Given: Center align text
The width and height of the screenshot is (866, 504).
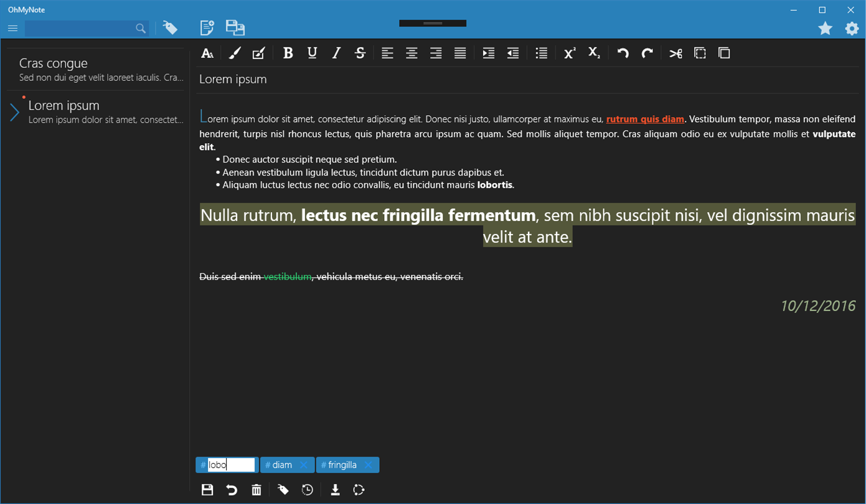Looking at the screenshot, I should (412, 54).
